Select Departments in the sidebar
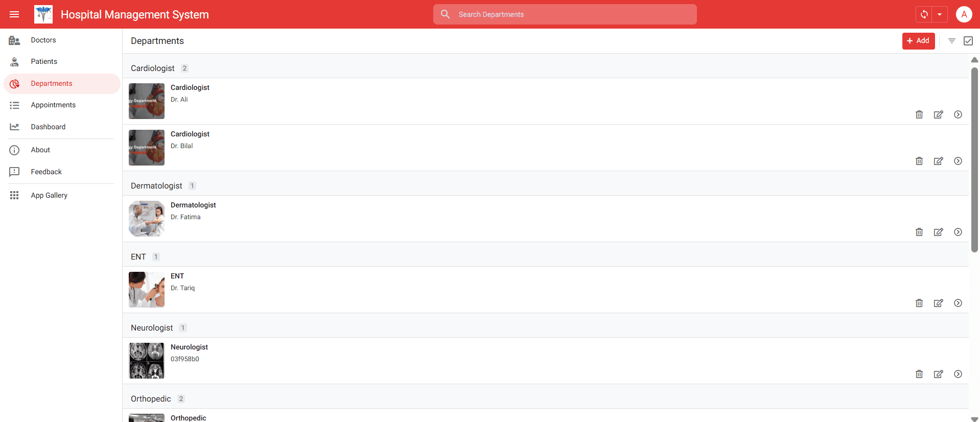Viewport: 980px width, 422px height. tap(61, 83)
